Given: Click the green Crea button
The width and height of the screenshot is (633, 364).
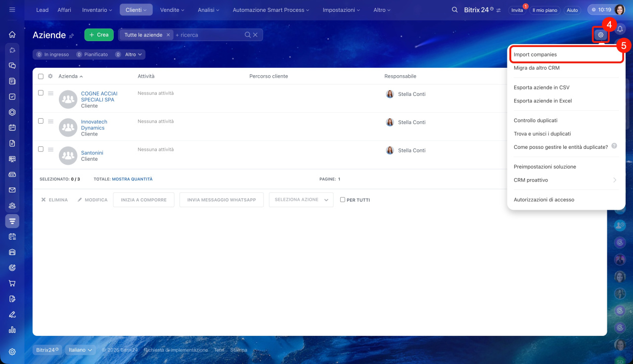Looking at the screenshot, I should pos(99,35).
